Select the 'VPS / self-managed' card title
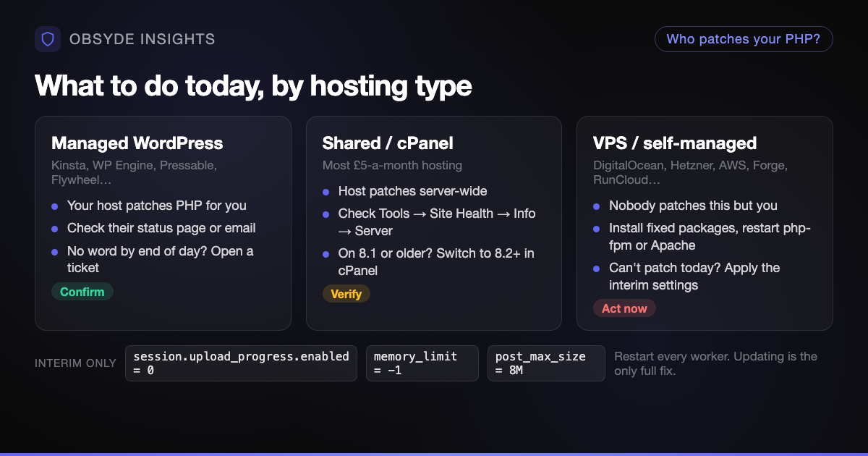 [675, 143]
